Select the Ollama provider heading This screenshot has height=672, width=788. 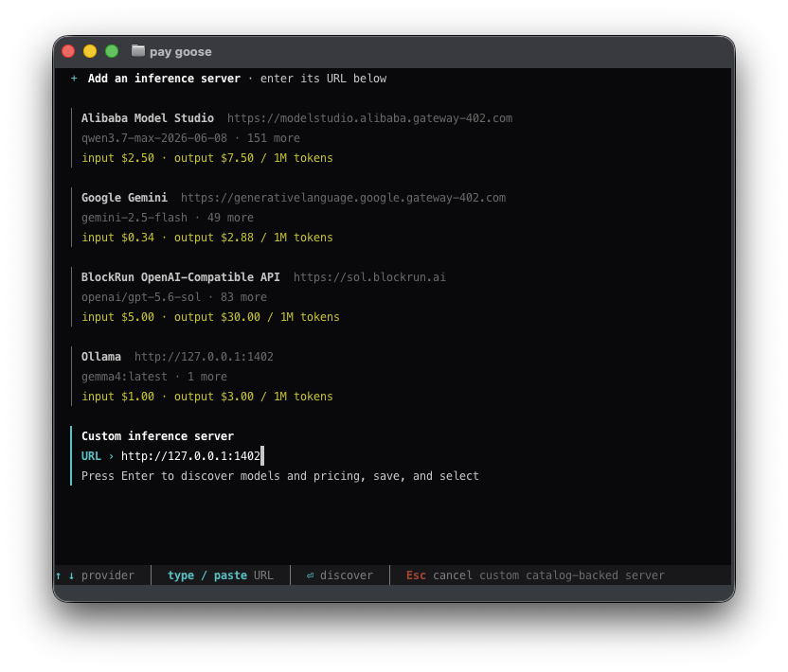tap(101, 357)
